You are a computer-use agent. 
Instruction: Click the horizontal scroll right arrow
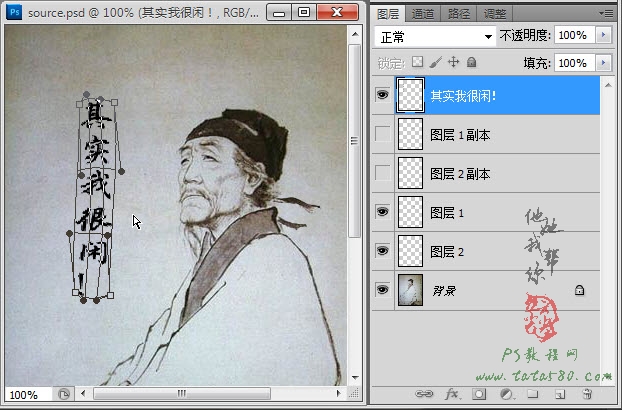[338, 394]
